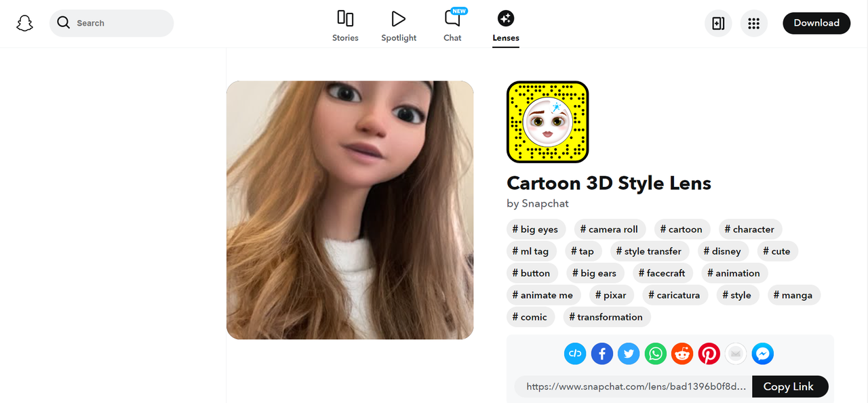The height and width of the screenshot is (403, 868).
Task: Share the lens via Messenger
Action: click(x=763, y=354)
